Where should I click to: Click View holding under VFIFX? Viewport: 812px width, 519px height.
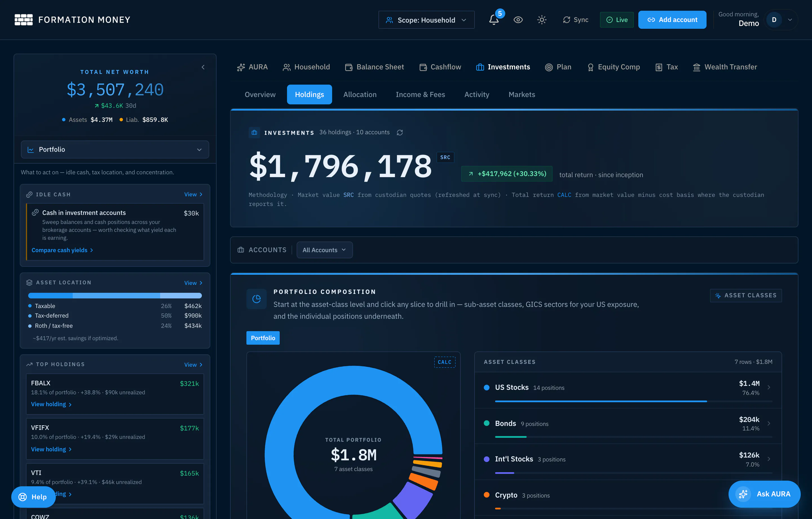pos(51,449)
